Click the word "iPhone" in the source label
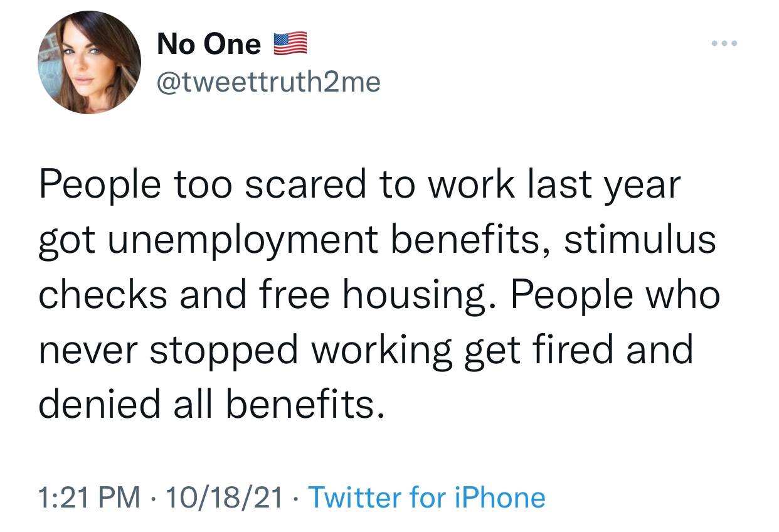This screenshot has width=779, height=532. (500, 497)
